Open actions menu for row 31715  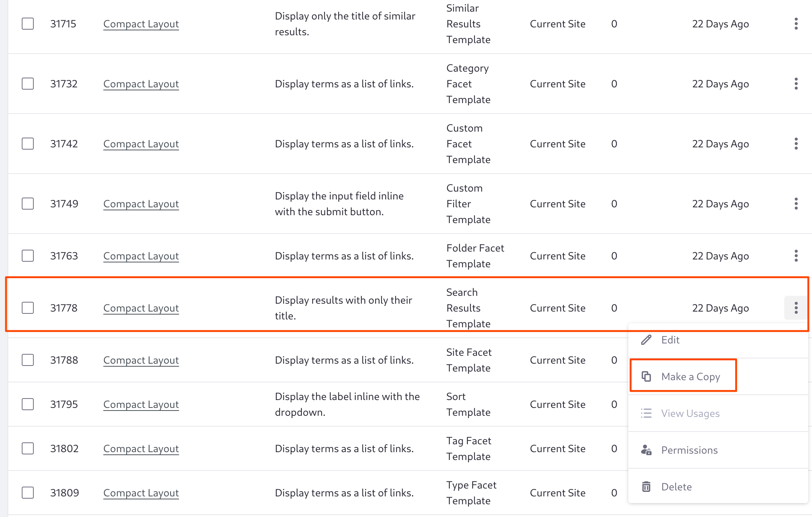[796, 24]
